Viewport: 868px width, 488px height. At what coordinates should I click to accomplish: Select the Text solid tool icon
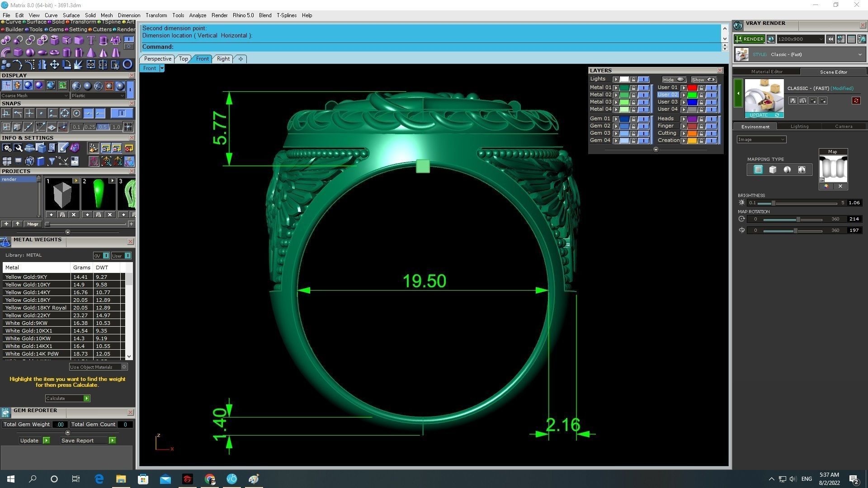[91, 40]
